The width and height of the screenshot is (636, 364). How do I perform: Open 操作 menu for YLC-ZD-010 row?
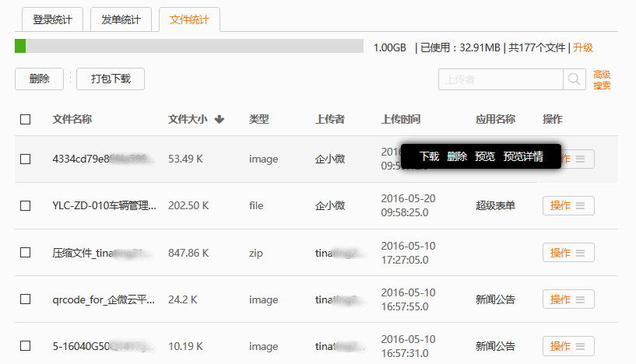point(568,205)
